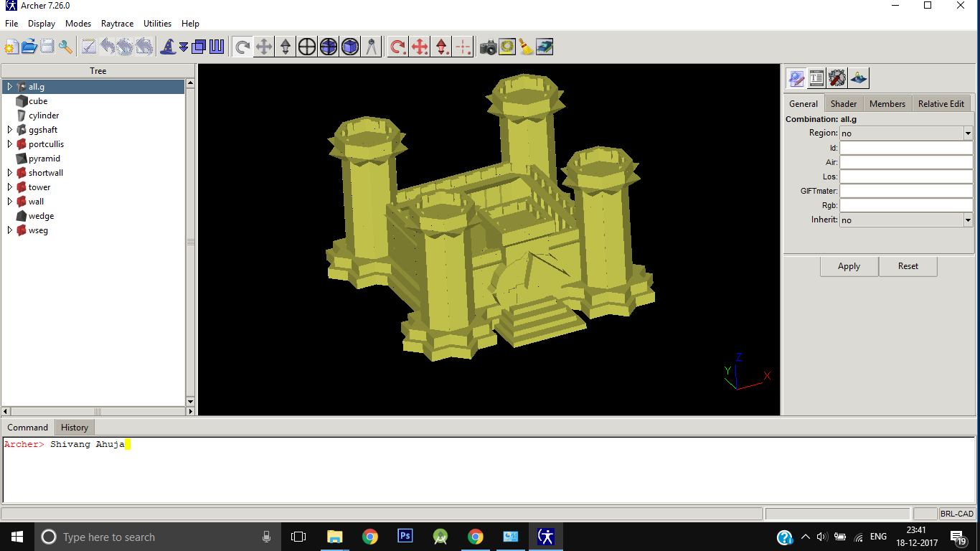The height and width of the screenshot is (551, 980).
Task: Select the red Scale object tool
Action: [x=442, y=47]
